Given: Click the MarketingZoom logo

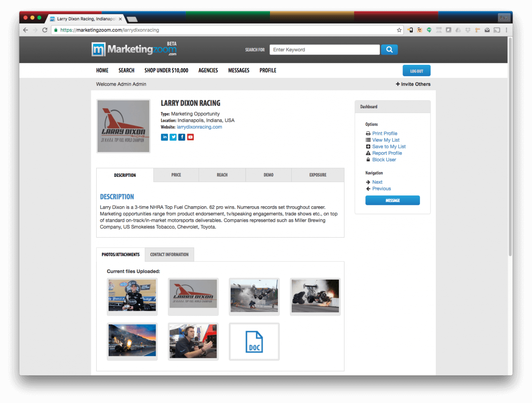Looking at the screenshot, I should point(134,49).
